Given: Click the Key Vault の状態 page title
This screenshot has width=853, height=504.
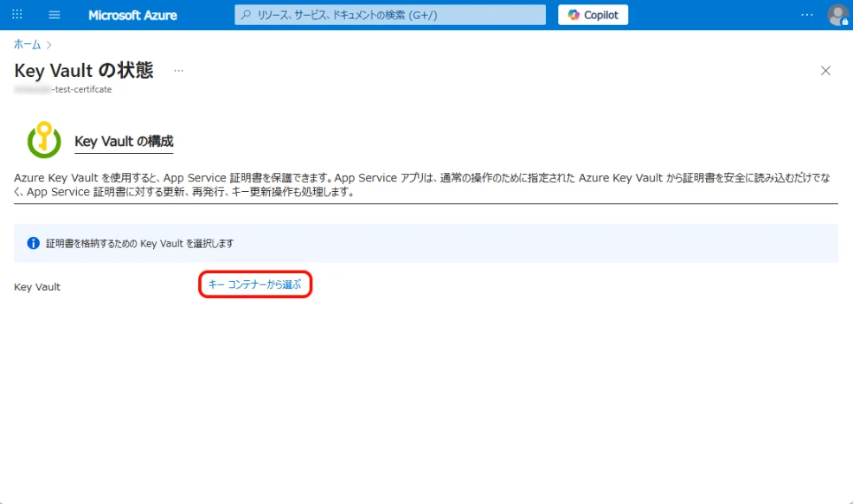Looking at the screenshot, I should [84, 71].
